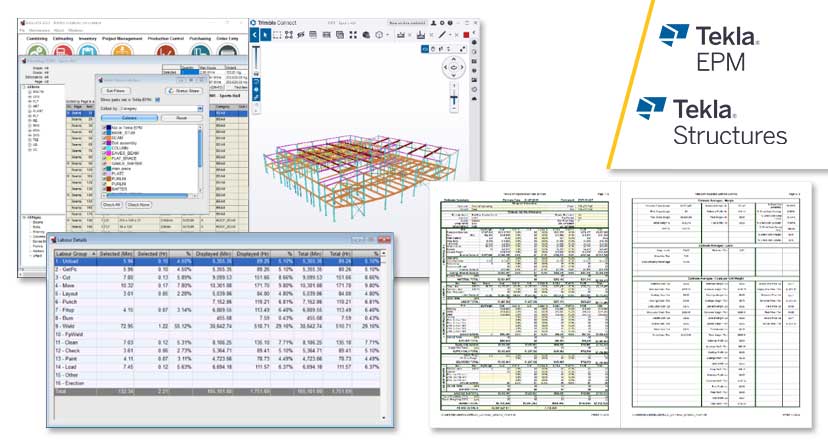This screenshot has width=828, height=442.
Task: Click the Reset button in filter dialog
Action: (x=182, y=118)
